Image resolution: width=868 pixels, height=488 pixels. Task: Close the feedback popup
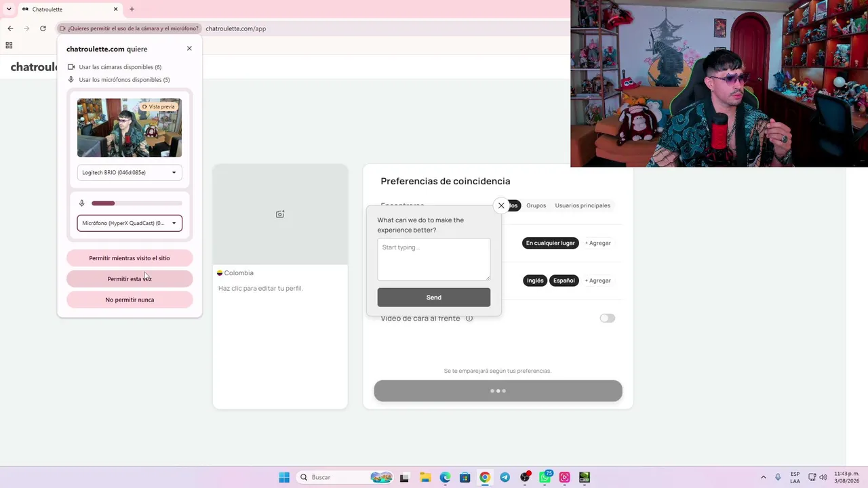501,205
